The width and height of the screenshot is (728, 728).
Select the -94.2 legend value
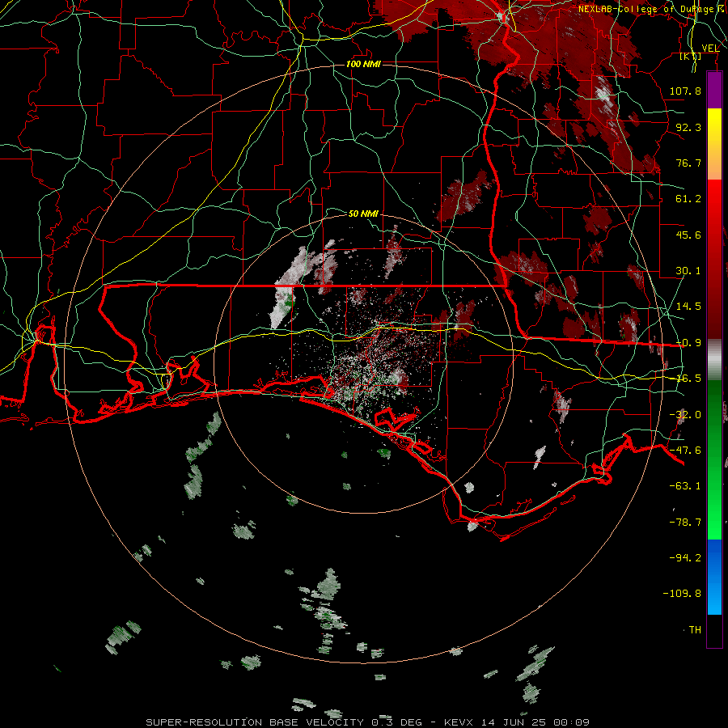coord(685,557)
